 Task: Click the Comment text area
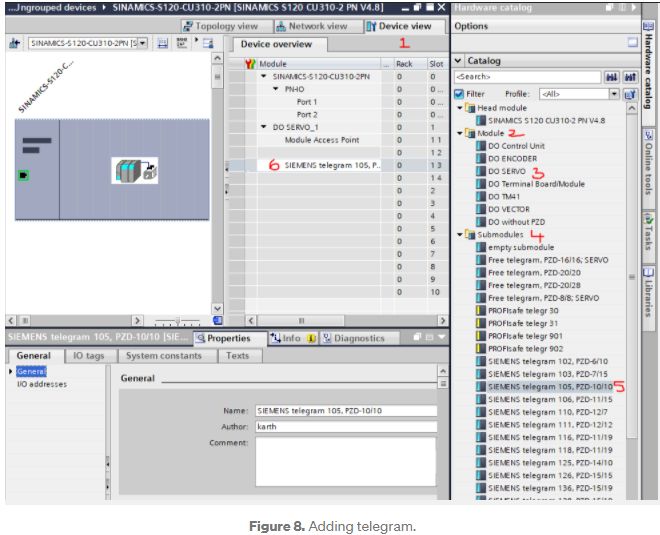(346, 462)
